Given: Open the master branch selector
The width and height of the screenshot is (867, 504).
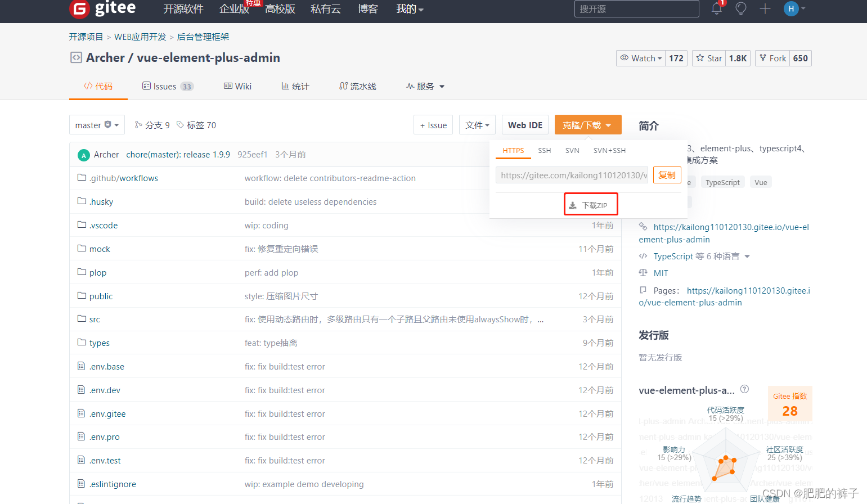Looking at the screenshot, I should pyautogui.click(x=97, y=124).
